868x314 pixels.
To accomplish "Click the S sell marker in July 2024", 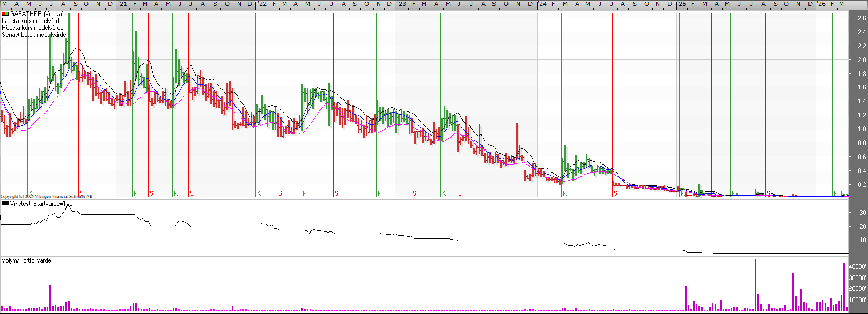I will coord(615,193).
